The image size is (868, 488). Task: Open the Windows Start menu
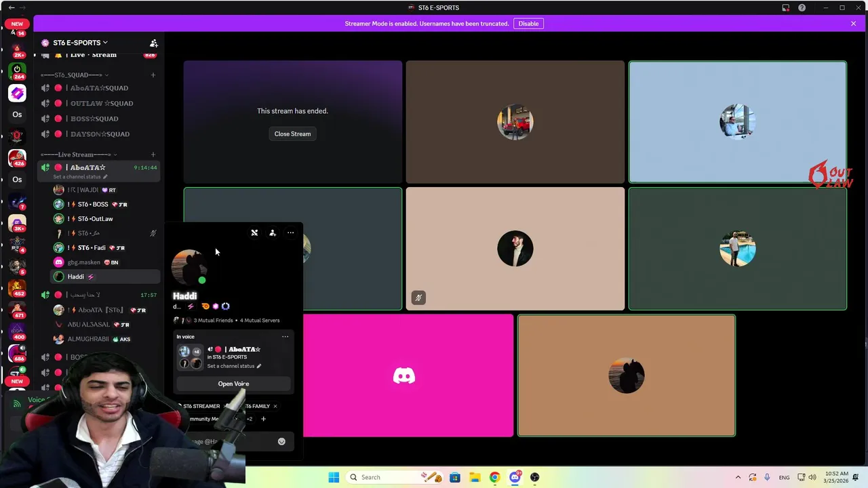click(334, 477)
